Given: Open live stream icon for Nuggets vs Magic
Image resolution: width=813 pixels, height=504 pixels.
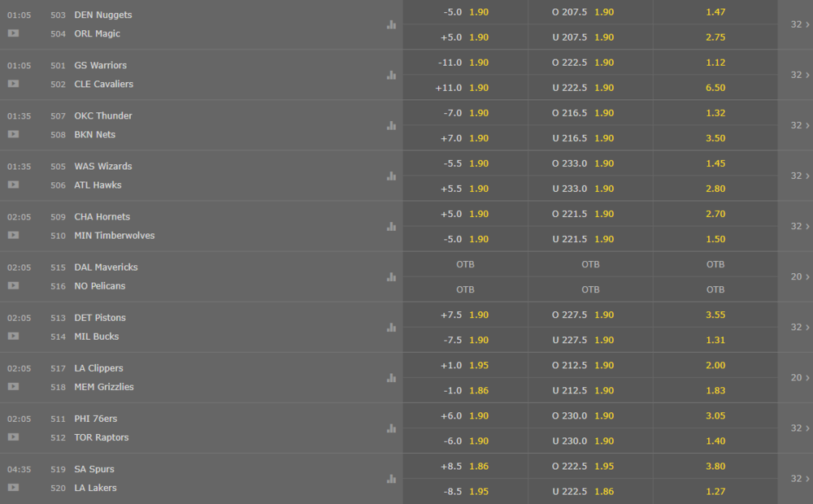Looking at the screenshot, I should [14, 33].
